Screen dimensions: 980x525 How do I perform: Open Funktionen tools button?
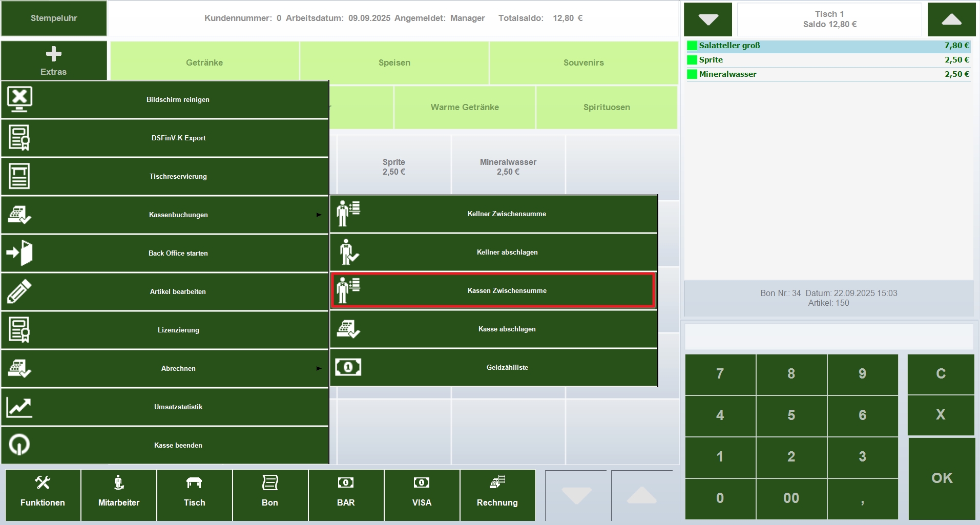pyautogui.click(x=43, y=495)
